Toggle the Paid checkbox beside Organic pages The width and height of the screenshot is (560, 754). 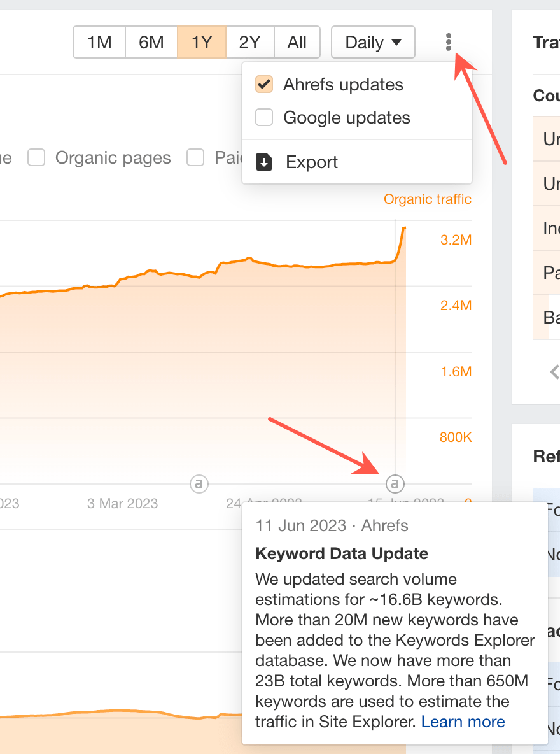195,158
